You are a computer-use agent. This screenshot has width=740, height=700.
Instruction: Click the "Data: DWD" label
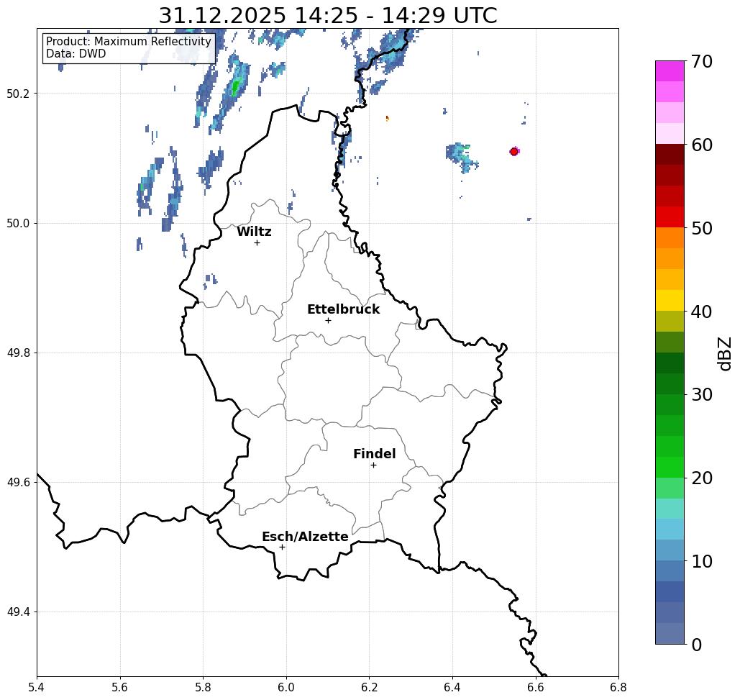[76, 54]
